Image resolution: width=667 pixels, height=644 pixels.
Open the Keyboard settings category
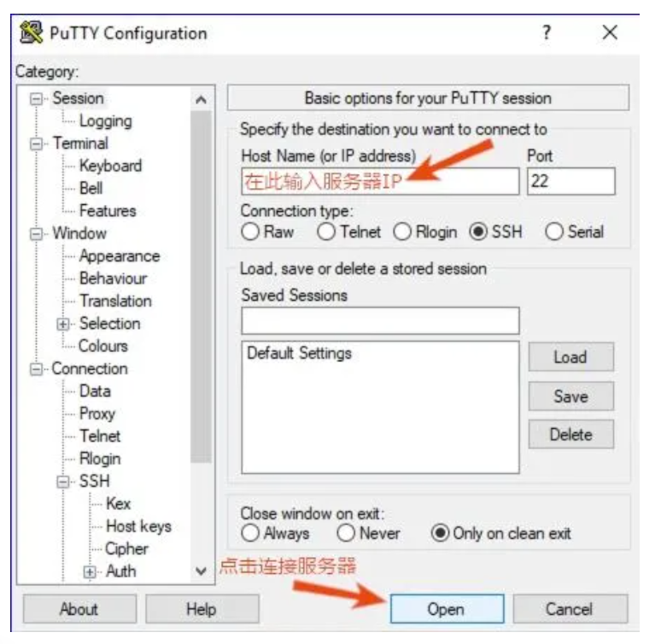coord(111,166)
